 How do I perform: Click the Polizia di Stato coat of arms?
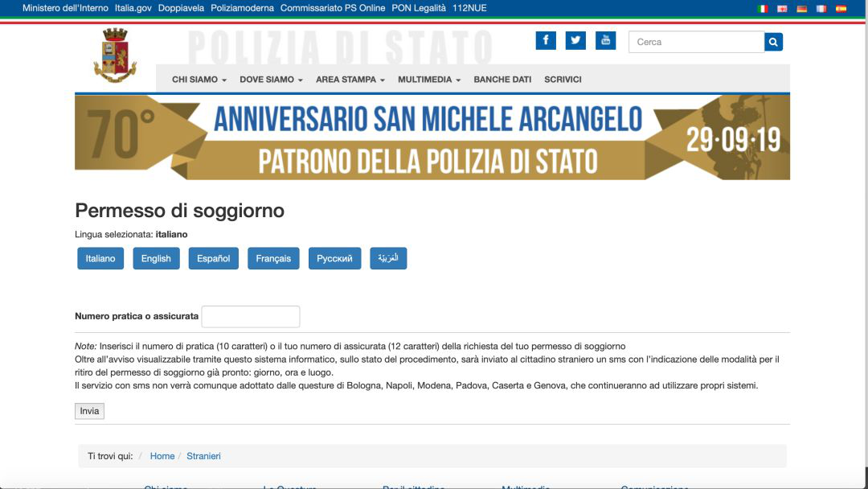pyautogui.click(x=115, y=55)
